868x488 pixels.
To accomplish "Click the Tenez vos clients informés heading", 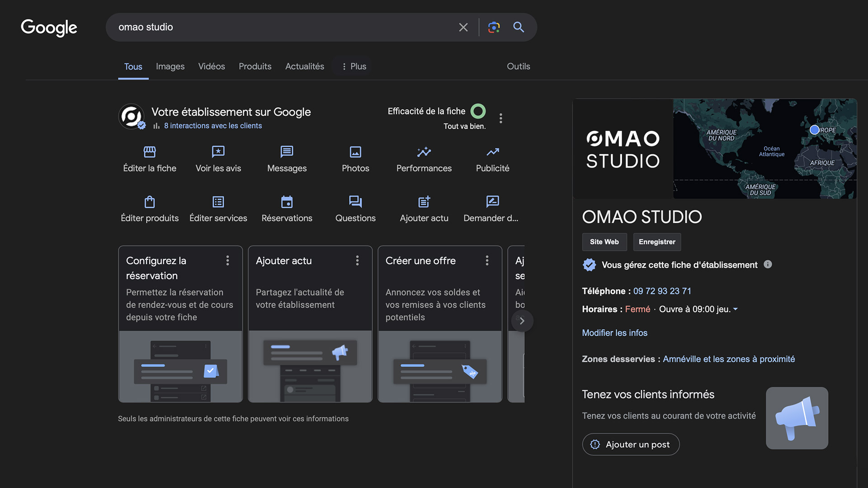I will 648,394.
